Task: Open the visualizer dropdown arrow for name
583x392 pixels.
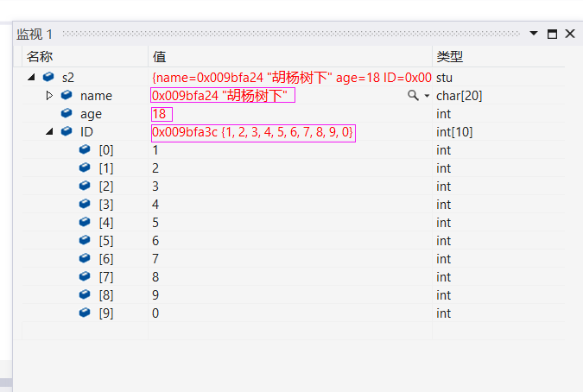Action: click(427, 96)
